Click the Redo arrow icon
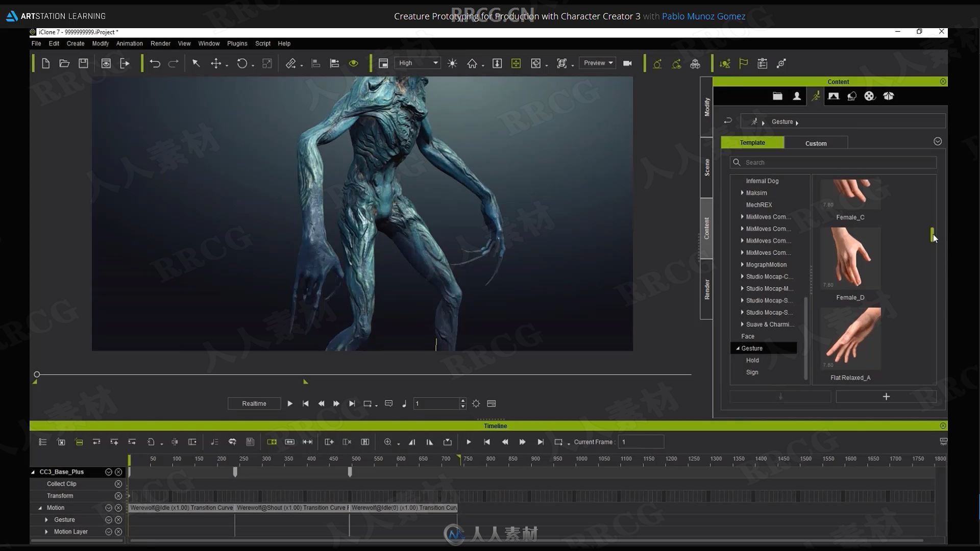The height and width of the screenshot is (551, 980). [174, 63]
